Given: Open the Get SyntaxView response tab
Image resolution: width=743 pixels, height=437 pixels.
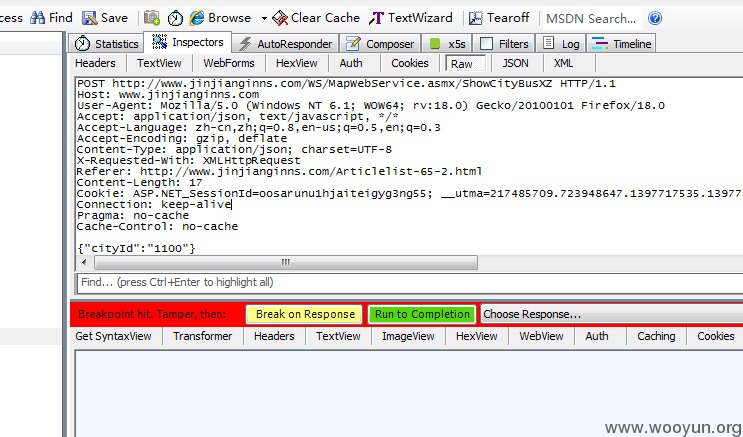Looking at the screenshot, I should click(114, 336).
